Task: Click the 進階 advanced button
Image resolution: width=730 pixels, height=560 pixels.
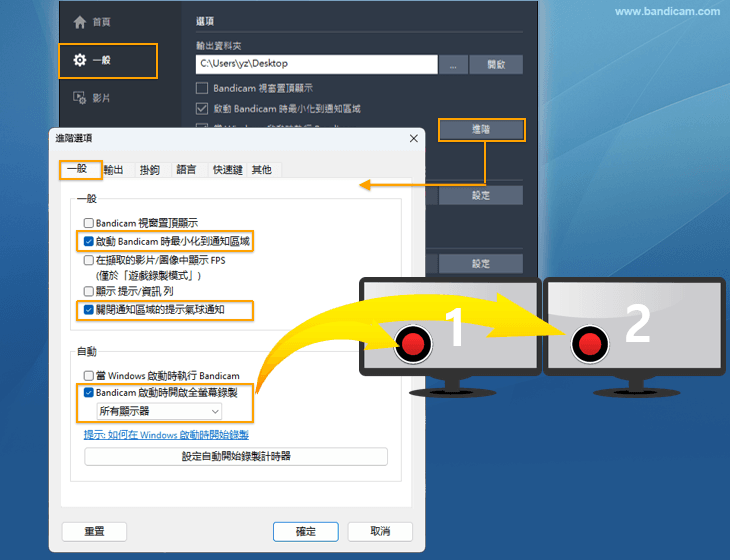Action: (481, 129)
